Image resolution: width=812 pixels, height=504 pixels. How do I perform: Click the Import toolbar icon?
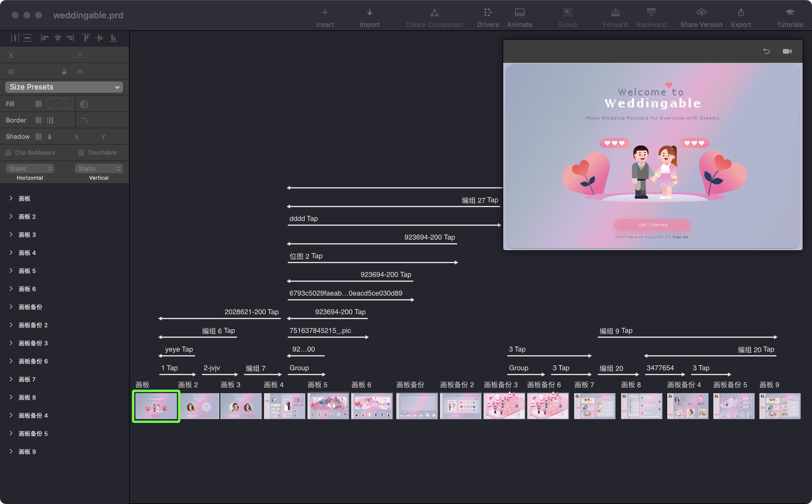(370, 13)
